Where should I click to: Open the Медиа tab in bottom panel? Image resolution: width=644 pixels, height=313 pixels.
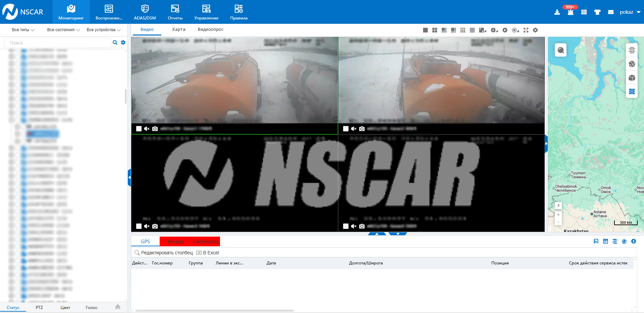point(176,242)
